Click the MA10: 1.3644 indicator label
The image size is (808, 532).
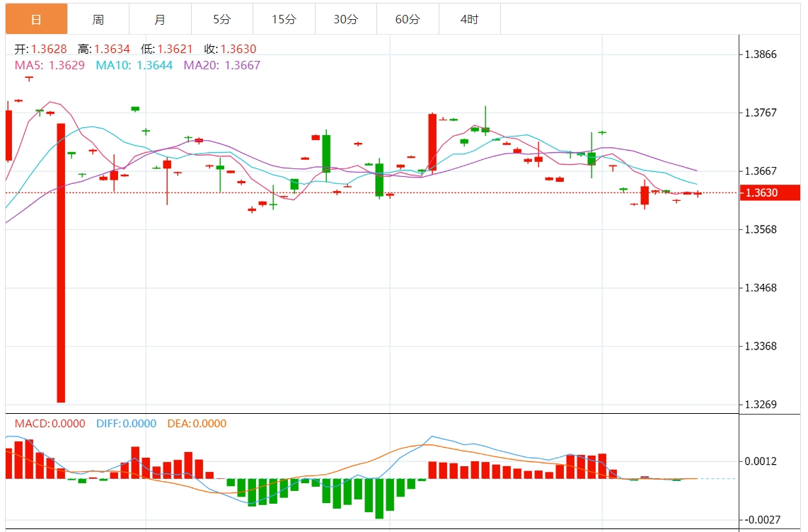134,65
